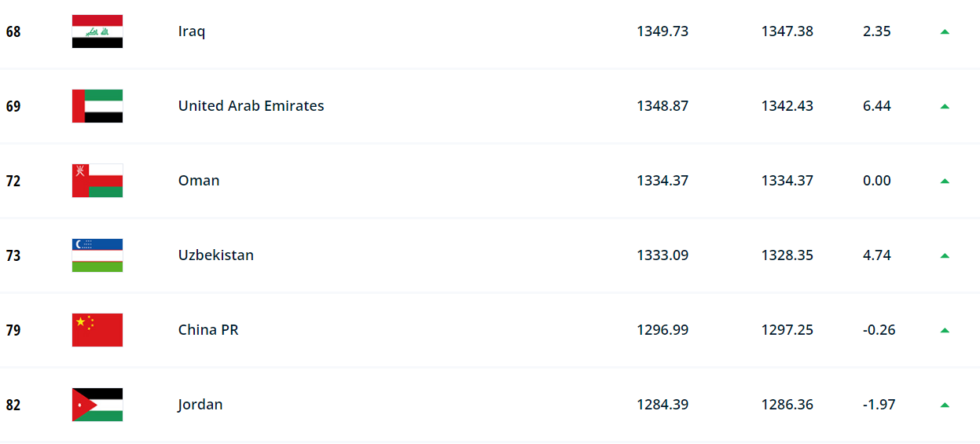Expand the China PR row arrow

click(x=945, y=330)
